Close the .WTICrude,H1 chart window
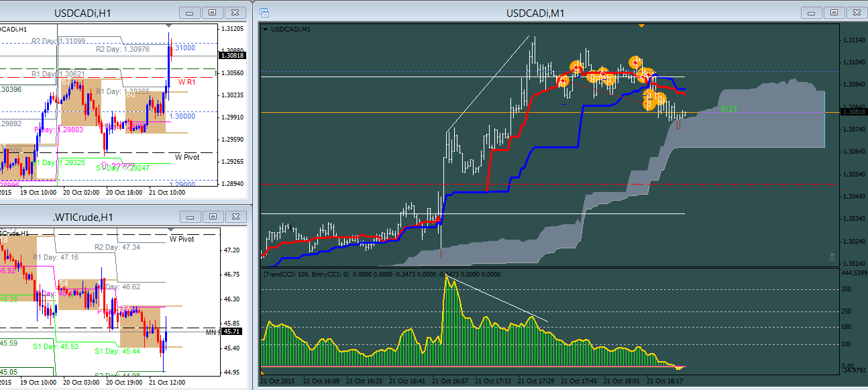The image size is (868, 390). tap(235, 217)
